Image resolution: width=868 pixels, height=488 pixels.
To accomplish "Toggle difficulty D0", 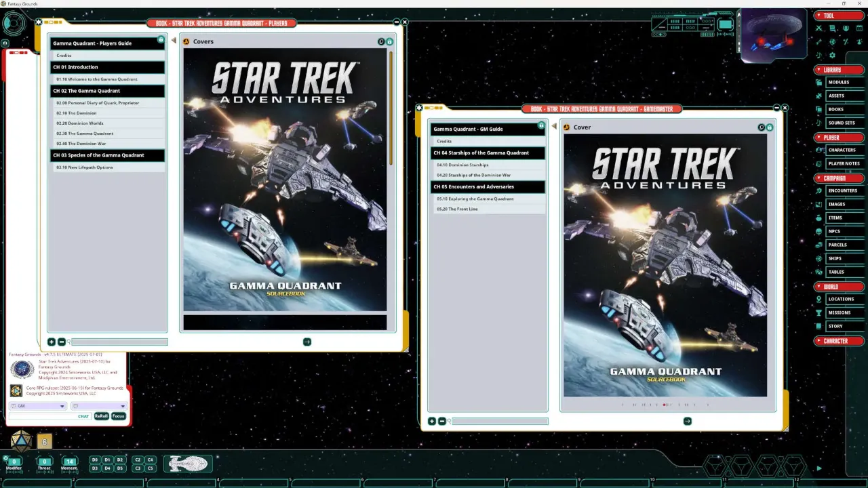I will click(95, 460).
